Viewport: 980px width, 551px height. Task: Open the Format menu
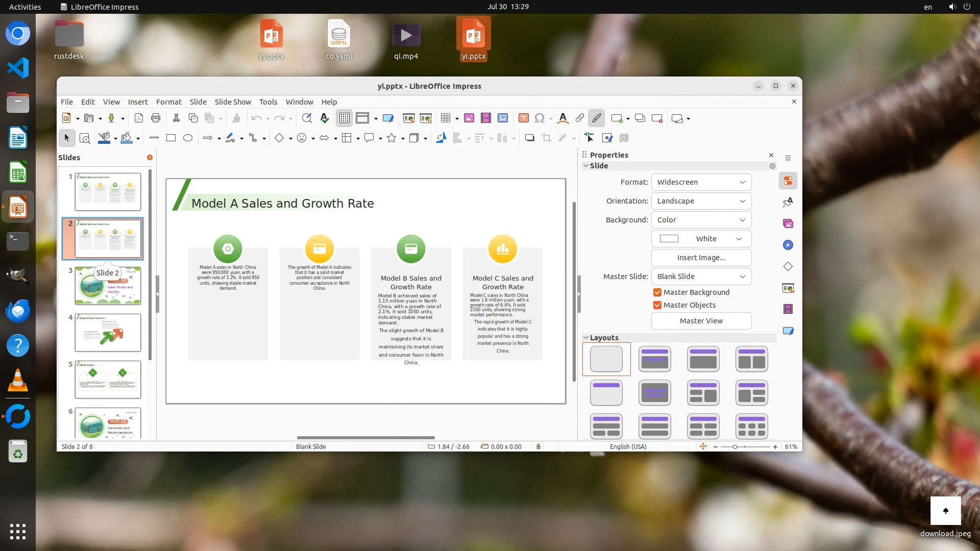(x=168, y=102)
